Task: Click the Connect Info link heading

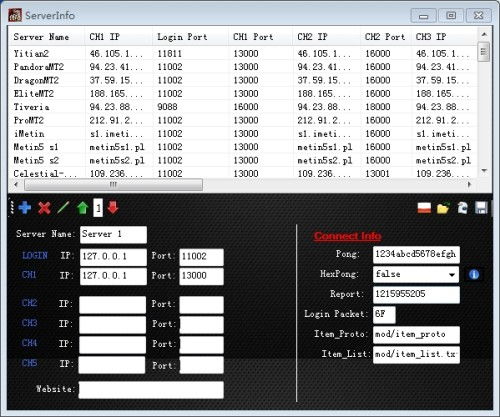Action: tap(347, 236)
